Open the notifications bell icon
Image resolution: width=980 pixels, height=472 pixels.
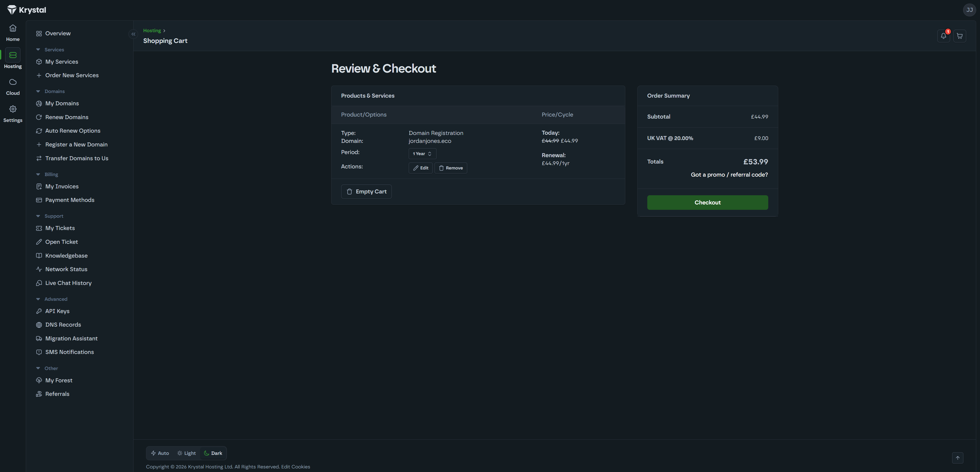click(943, 36)
